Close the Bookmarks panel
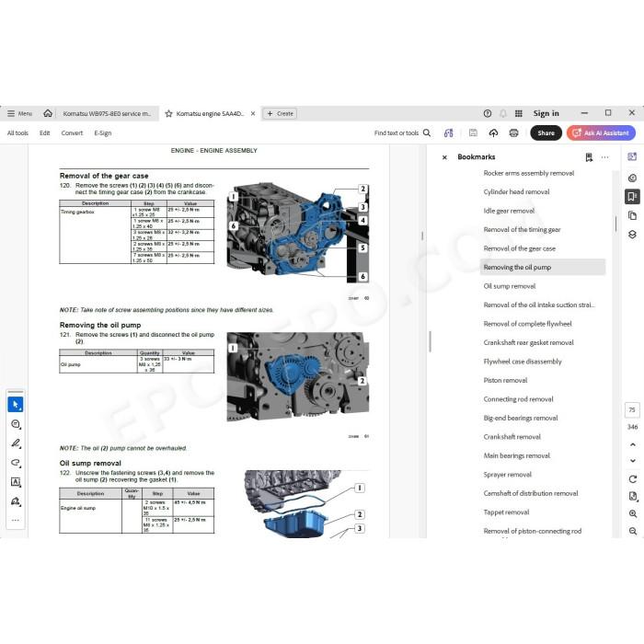This screenshot has width=644, height=644. (444, 157)
